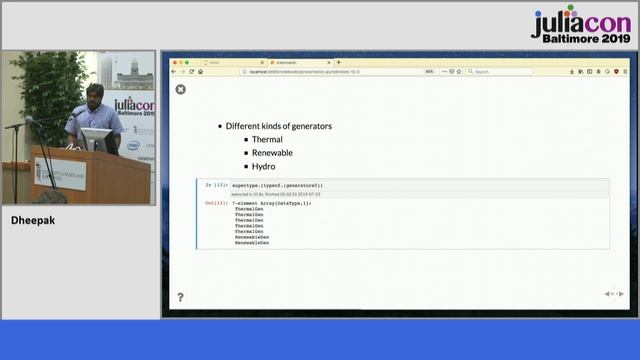Go to the previous slide arrow

click(607, 293)
